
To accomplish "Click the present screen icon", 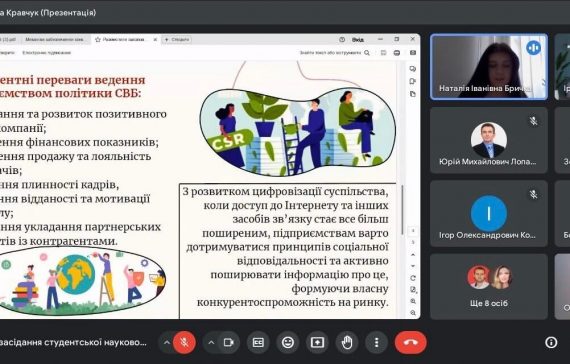I will point(317,343).
